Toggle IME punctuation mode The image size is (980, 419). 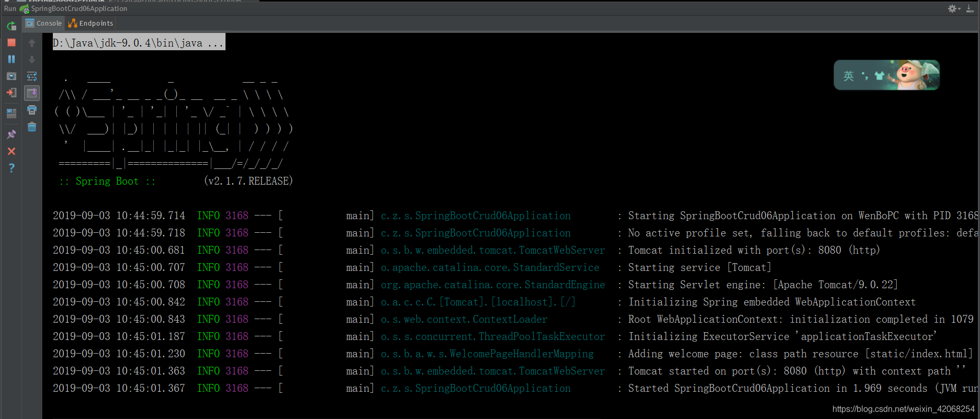[865, 76]
